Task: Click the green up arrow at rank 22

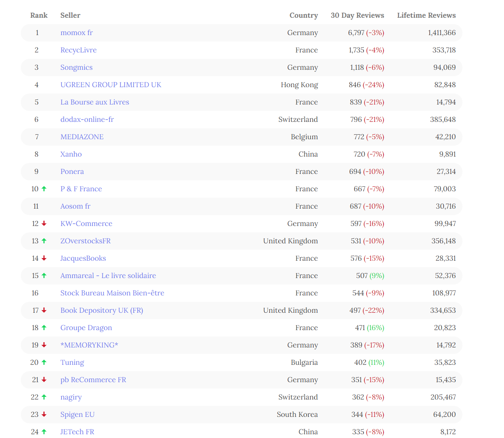Action: coord(44,397)
